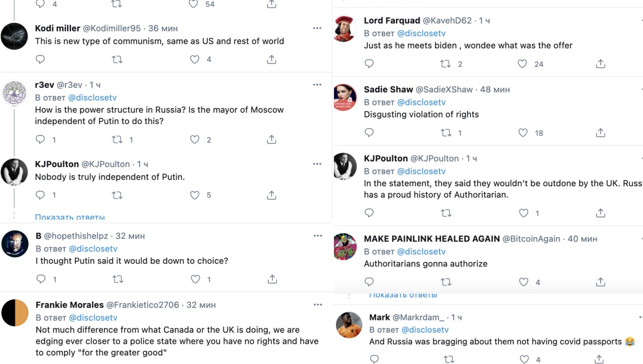Like Kodi miller's communism tweet
643x364 pixels.
point(195,59)
